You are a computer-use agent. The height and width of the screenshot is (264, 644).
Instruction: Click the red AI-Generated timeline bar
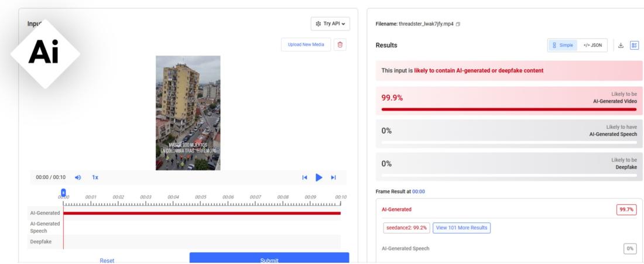201,213
